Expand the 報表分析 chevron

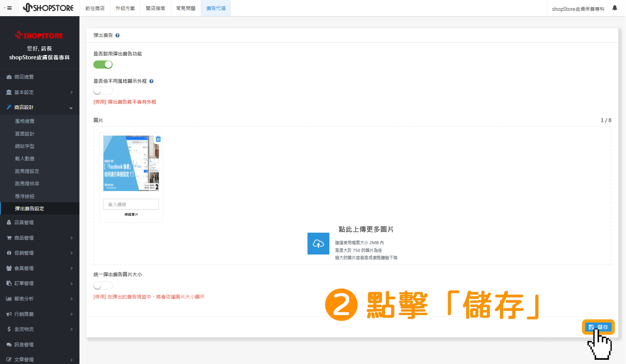72,299
